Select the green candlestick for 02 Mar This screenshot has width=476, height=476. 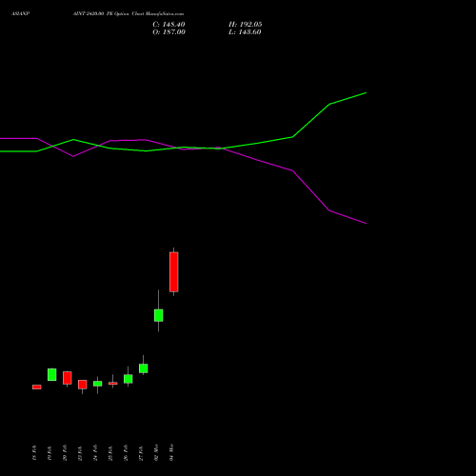[159, 315]
